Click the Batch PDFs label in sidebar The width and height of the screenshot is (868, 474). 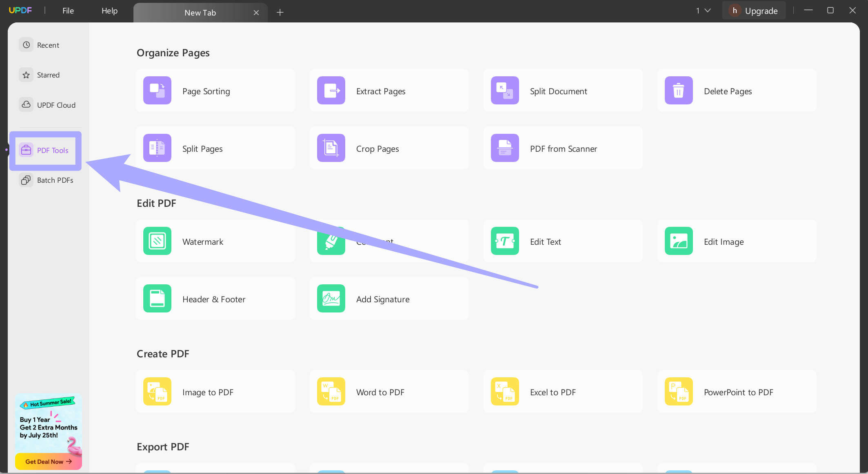[x=55, y=180]
